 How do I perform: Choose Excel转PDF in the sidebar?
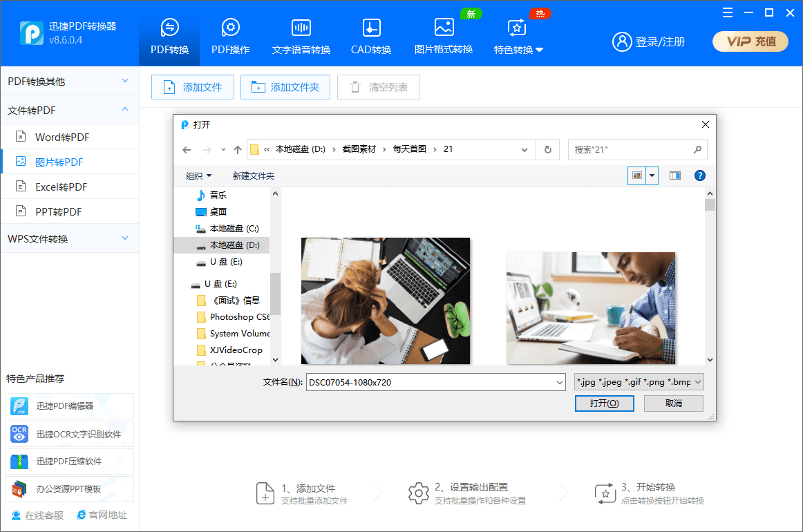coord(70,187)
